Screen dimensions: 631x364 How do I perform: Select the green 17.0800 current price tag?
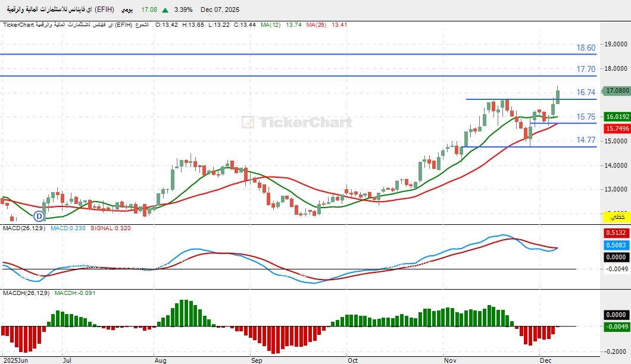[x=616, y=91]
